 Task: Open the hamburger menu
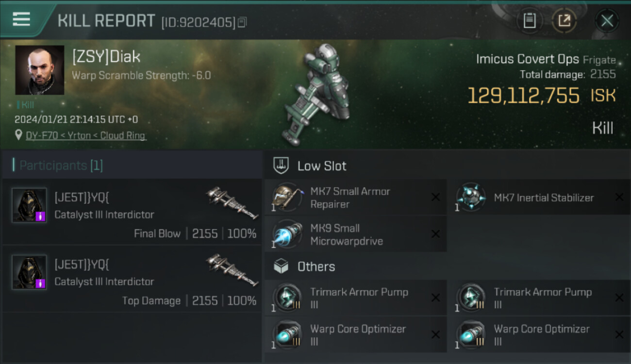click(22, 19)
